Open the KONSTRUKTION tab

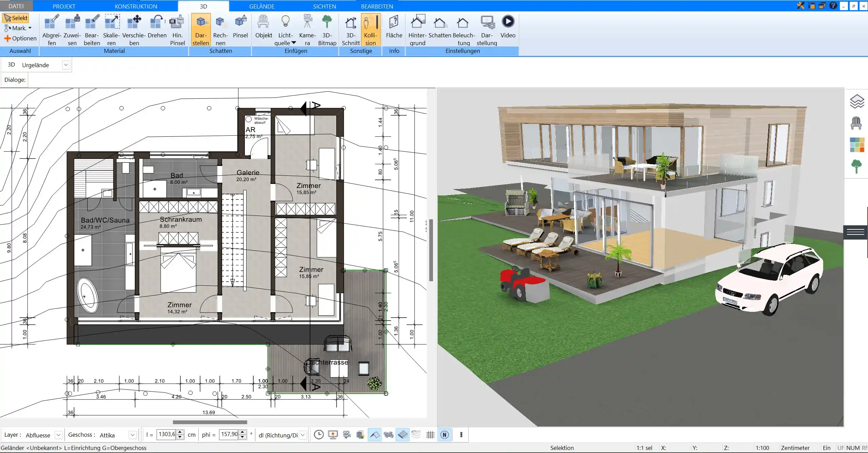click(x=136, y=6)
